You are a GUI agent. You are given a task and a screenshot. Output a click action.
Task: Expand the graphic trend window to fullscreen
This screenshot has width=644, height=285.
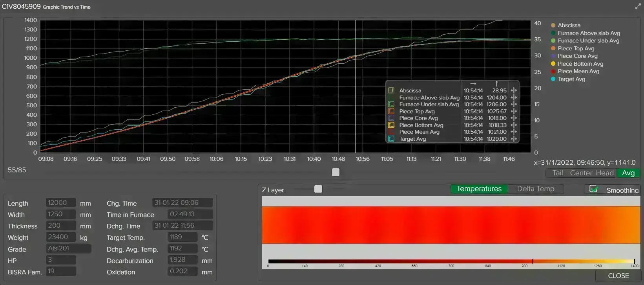pos(638,7)
